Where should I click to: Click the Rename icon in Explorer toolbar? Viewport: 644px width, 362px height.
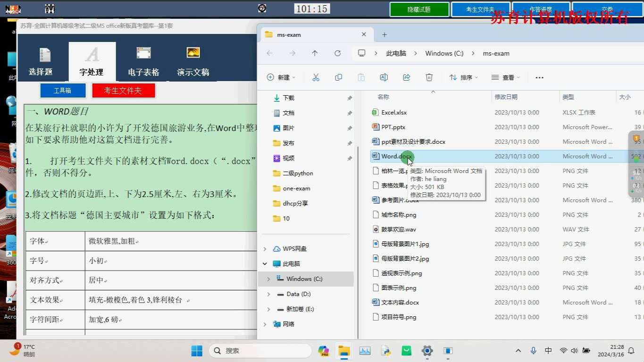pos(384,77)
